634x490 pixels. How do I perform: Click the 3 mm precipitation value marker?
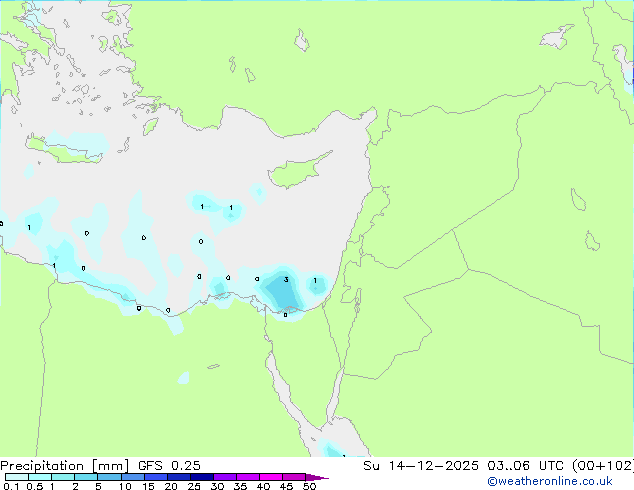(x=286, y=280)
